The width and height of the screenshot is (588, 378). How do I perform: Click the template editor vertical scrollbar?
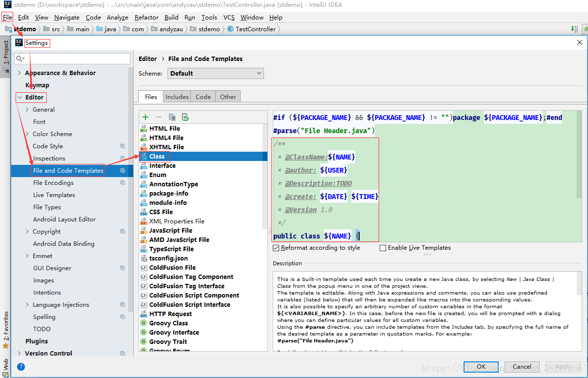579,155
